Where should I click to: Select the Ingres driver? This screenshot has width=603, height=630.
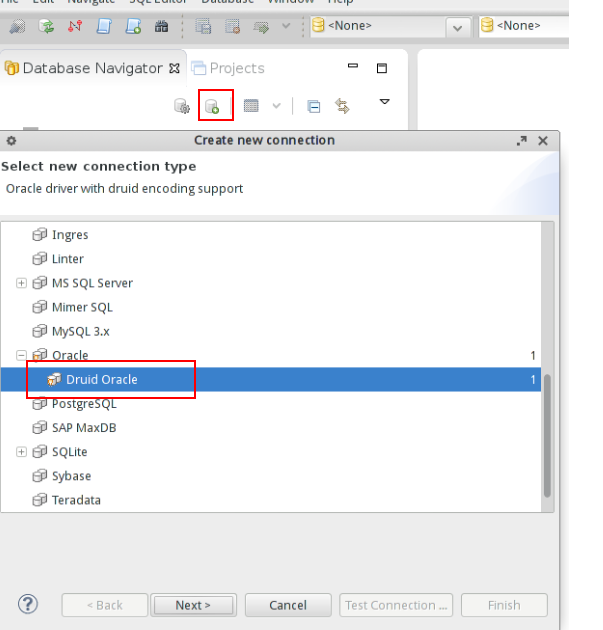[70, 235]
